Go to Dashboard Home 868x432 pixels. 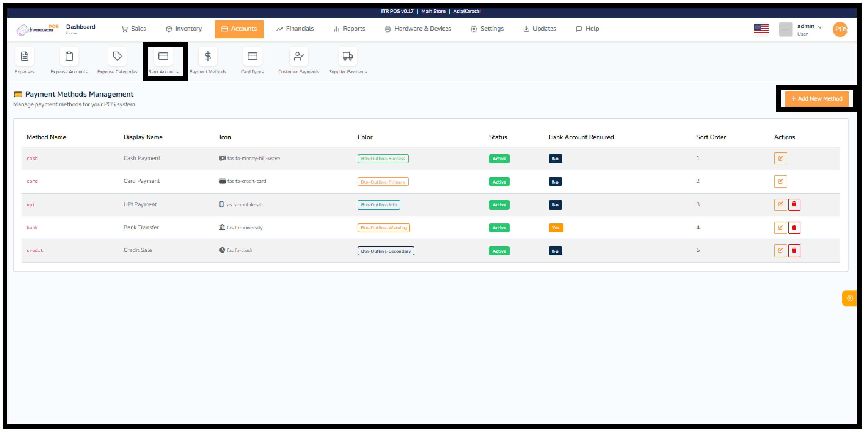[81, 29]
